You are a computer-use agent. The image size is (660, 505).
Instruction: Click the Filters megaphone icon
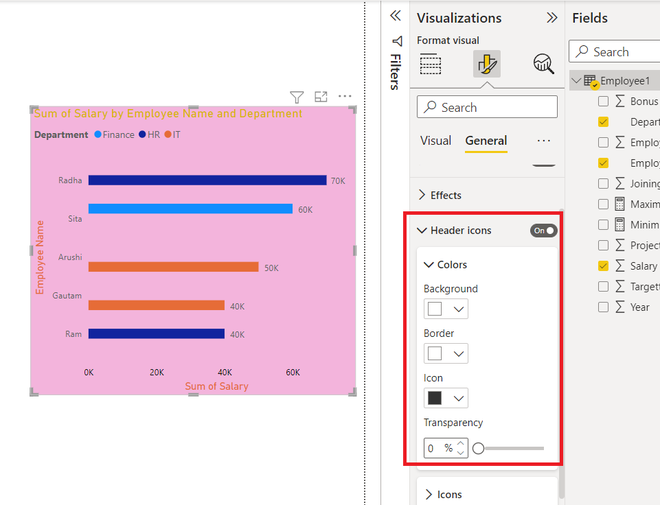[397, 41]
